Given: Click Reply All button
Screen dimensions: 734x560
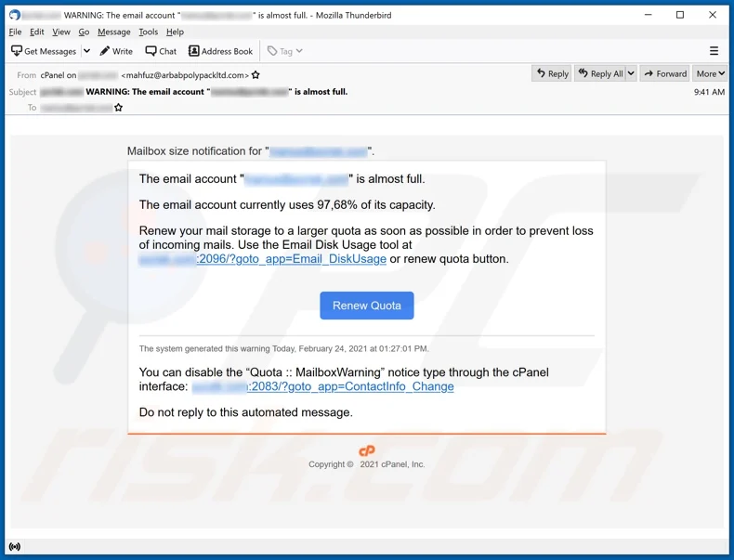Looking at the screenshot, I should point(600,73).
